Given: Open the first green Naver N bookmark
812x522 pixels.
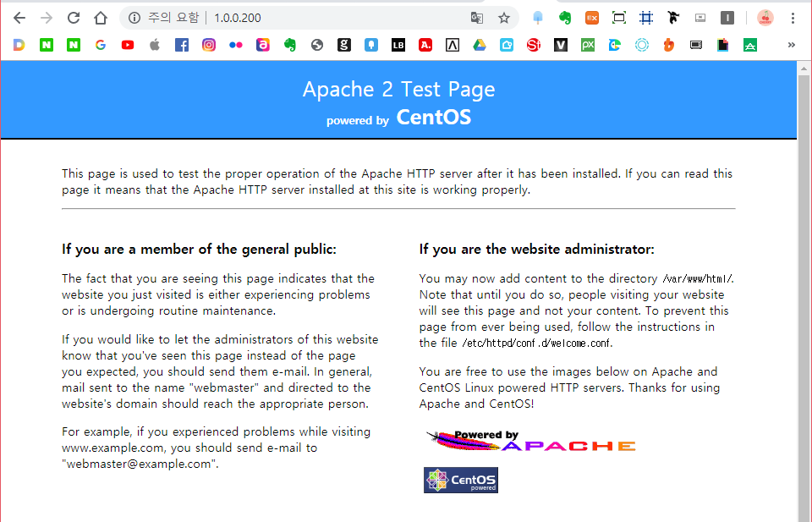Looking at the screenshot, I should 47,45.
